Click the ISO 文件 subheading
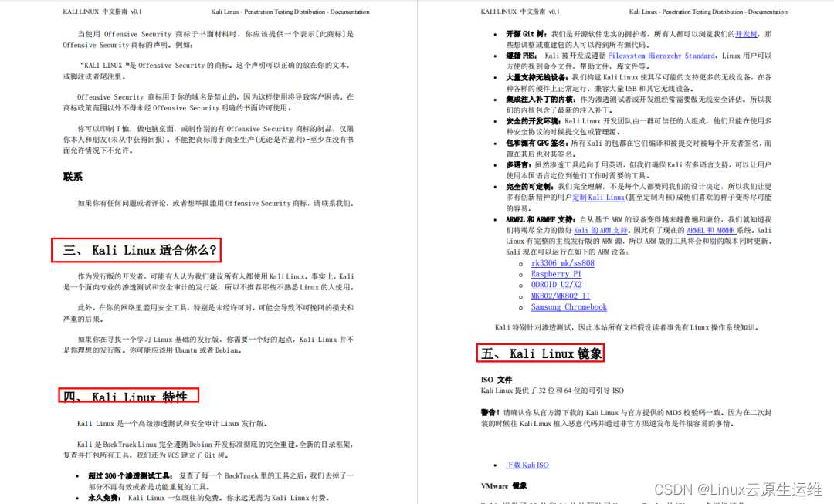This screenshot has height=504, width=834. (497, 380)
